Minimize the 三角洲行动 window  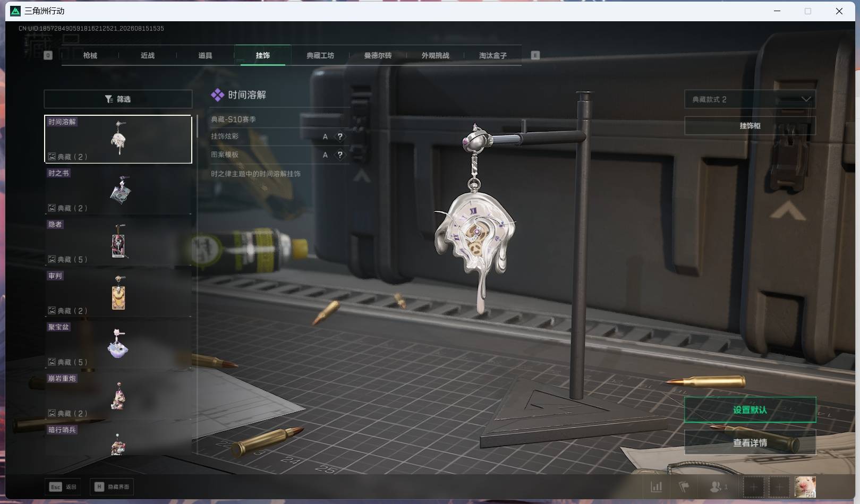pyautogui.click(x=777, y=11)
